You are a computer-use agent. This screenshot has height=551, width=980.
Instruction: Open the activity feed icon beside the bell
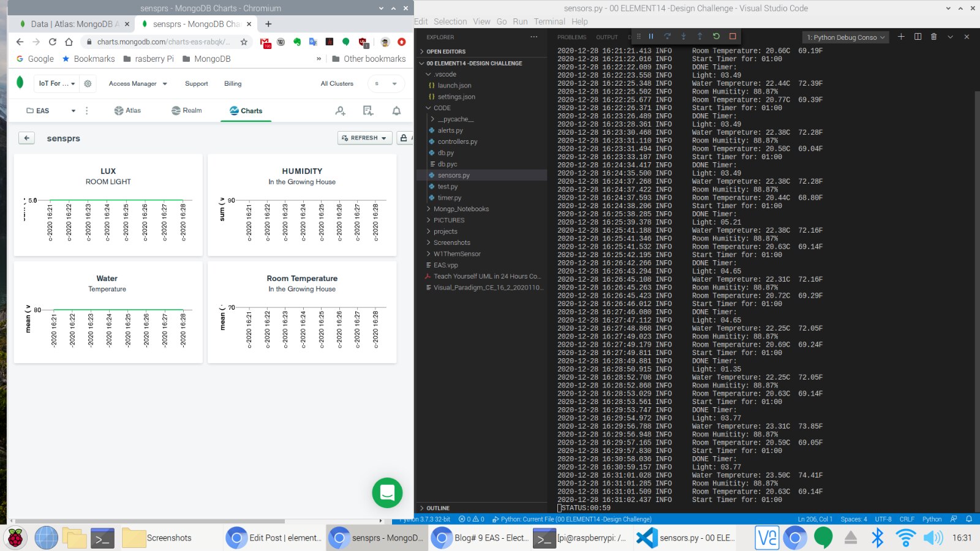(x=368, y=111)
